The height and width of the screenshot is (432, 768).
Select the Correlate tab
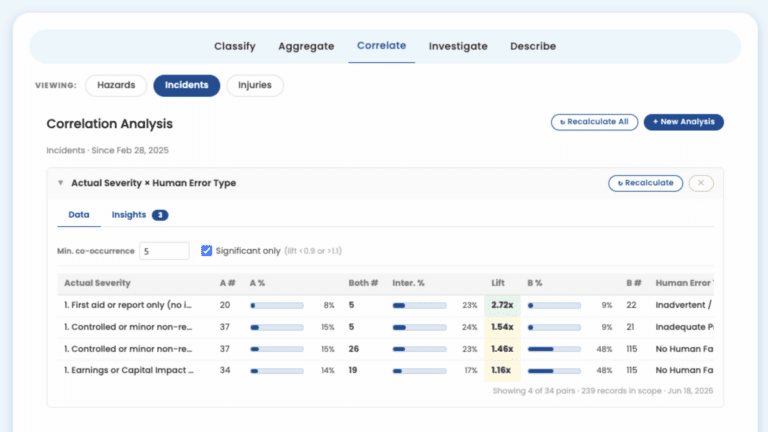point(381,46)
